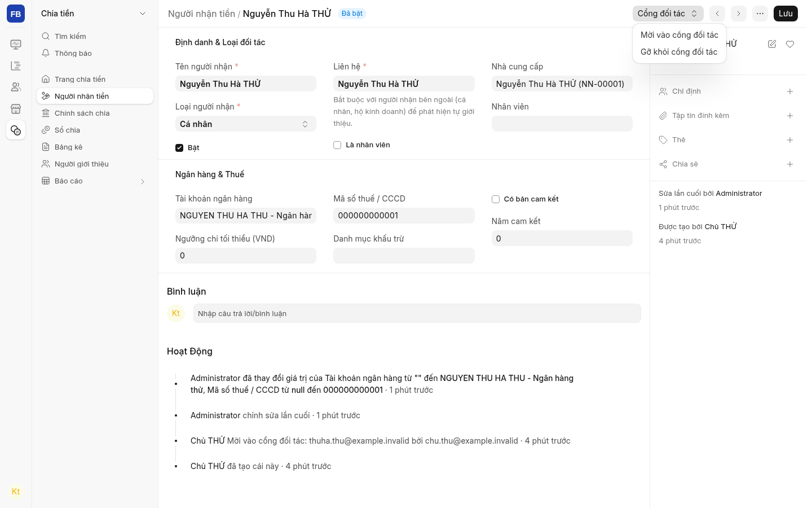
Task: Open Người giới thiệu in sidebar
Action: [x=95, y=164]
